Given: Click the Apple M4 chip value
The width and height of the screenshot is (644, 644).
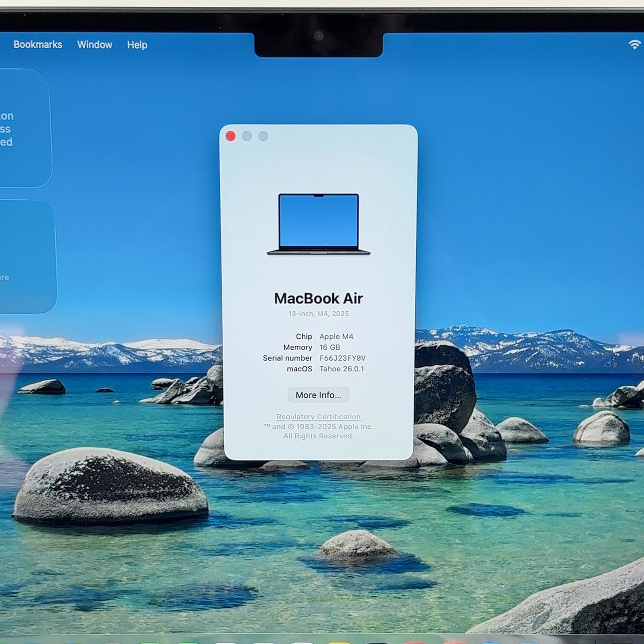Looking at the screenshot, I should 336,336.
